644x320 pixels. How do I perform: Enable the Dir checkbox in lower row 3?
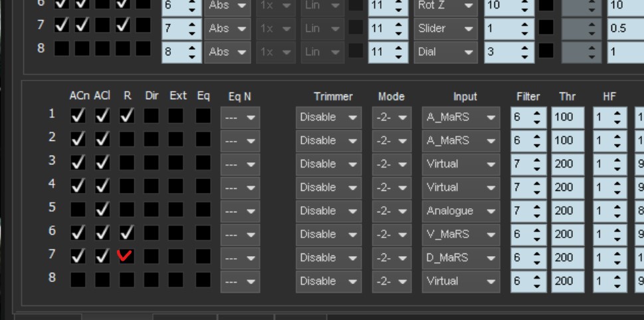[152, 164]
